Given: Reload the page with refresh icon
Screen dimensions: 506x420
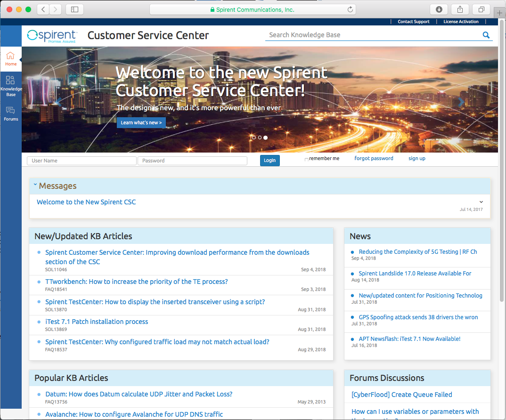Looking at the screenshot, I should click(350, 9).
